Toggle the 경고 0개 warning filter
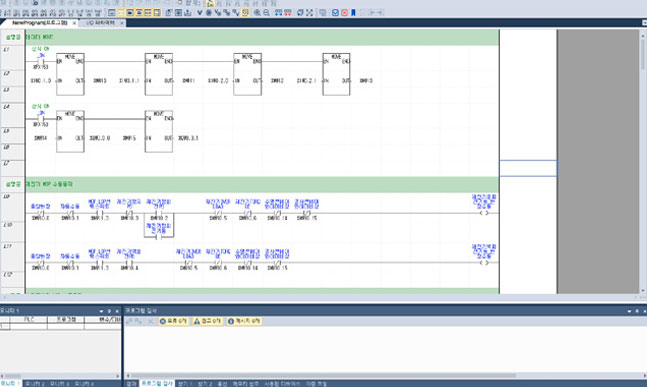The height and width of the screenshot is (387, 647). [208, 321]
